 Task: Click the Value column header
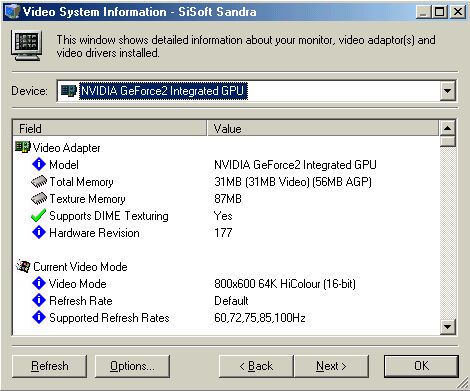pos(323,128)
